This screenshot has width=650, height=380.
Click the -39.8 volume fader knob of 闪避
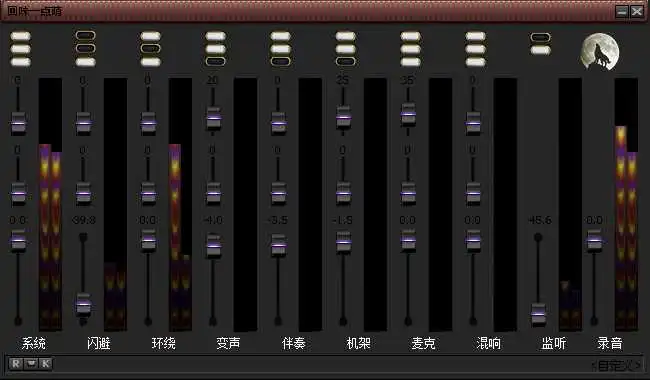83,304
